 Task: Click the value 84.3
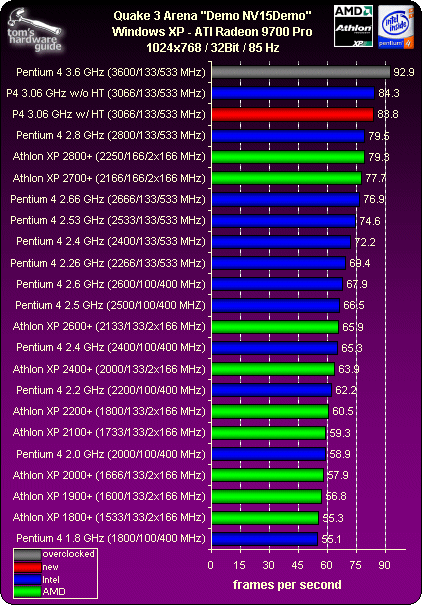pyautogui.click(x=389, y=94)
